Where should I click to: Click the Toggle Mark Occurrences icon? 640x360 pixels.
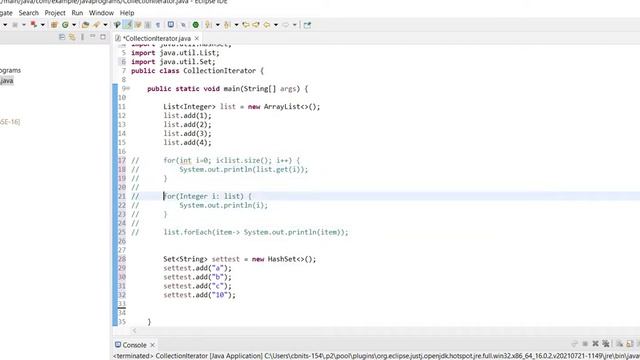[117, 25]
